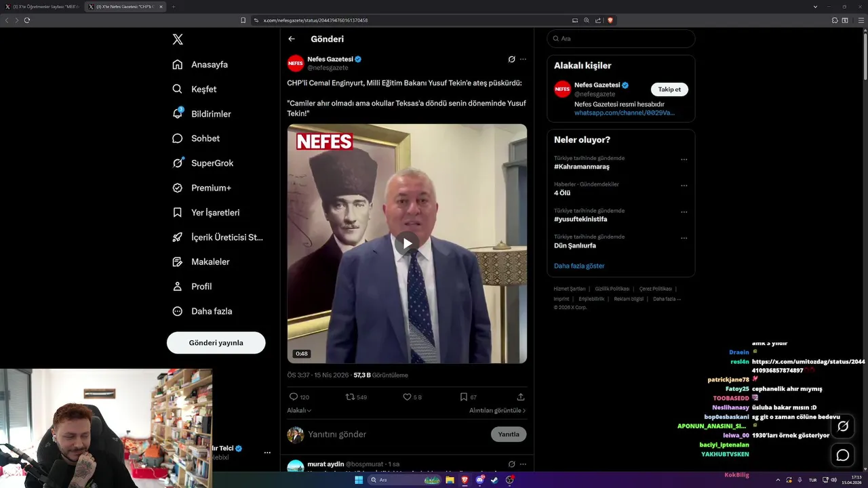Open Yer İşaretleri bookmarks

pos(205,212)
